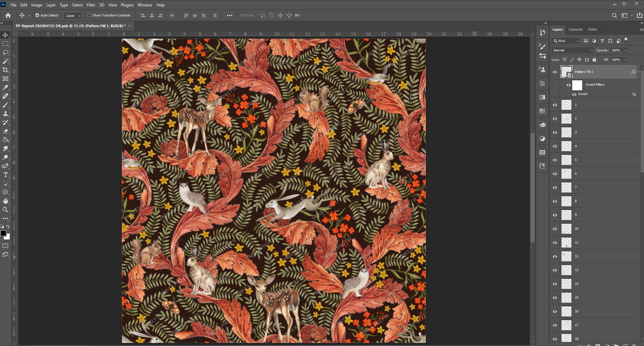Click the Home button in options bar

(8, 15)
